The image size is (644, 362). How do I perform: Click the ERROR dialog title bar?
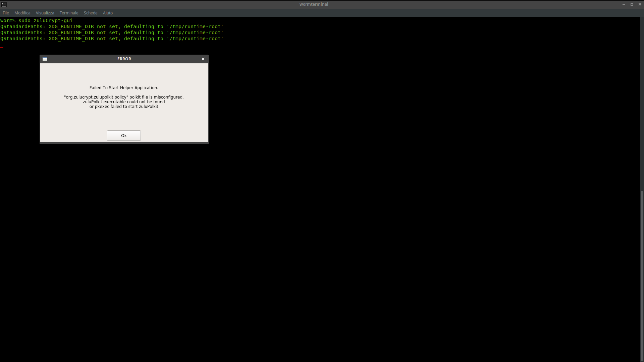[124, 59]
